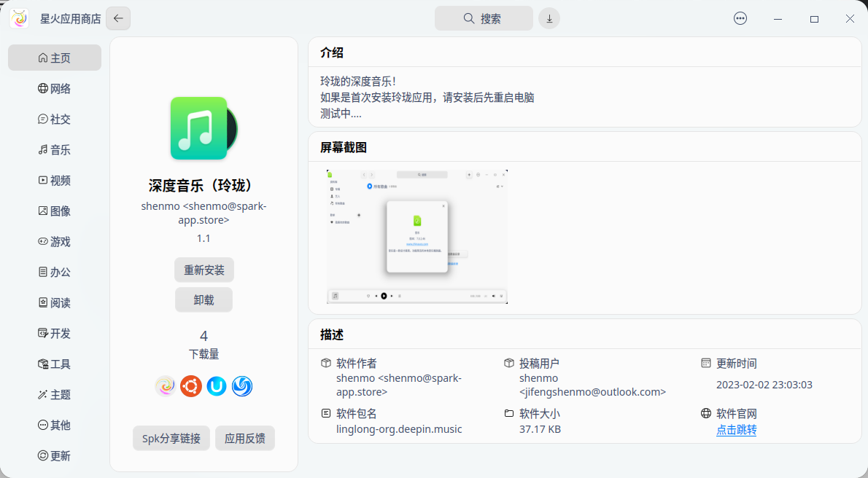Open 应用反馈 app feedback
The width and height of the screenshot is (868, 478).
pyautogui.click(x=244, y=438)
